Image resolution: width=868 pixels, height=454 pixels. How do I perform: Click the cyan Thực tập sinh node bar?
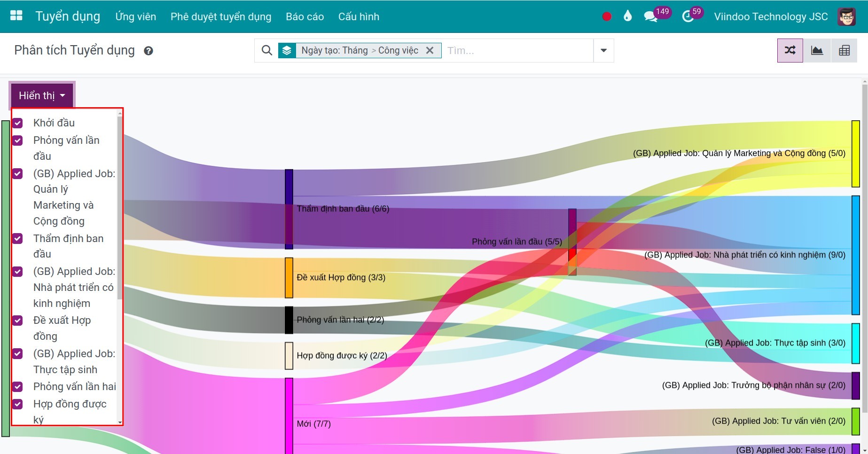(856, 344)
